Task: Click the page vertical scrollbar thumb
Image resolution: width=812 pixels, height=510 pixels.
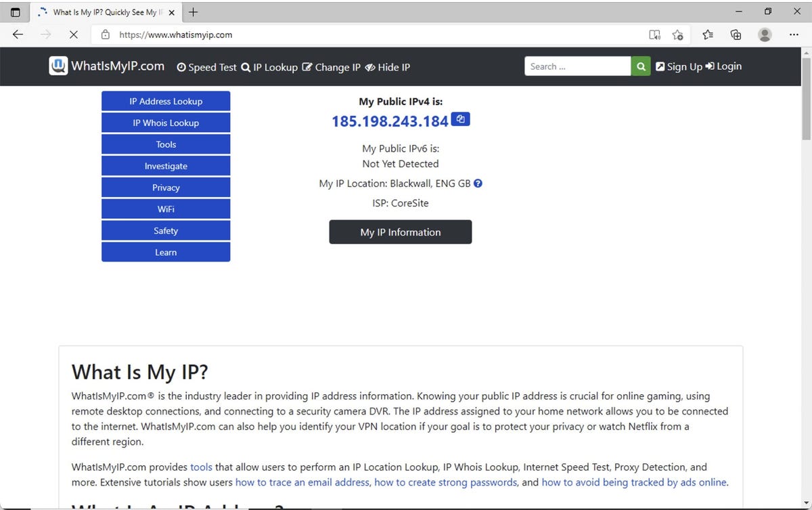Action: coord(806,98)
